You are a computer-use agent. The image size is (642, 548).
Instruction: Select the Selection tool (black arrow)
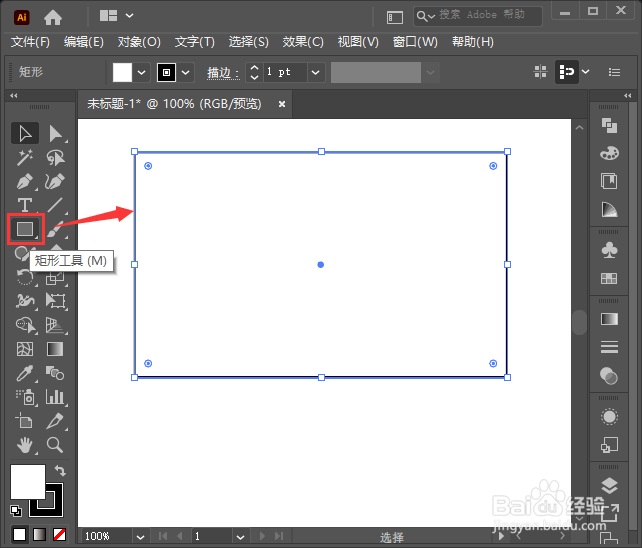click(25, 133)
